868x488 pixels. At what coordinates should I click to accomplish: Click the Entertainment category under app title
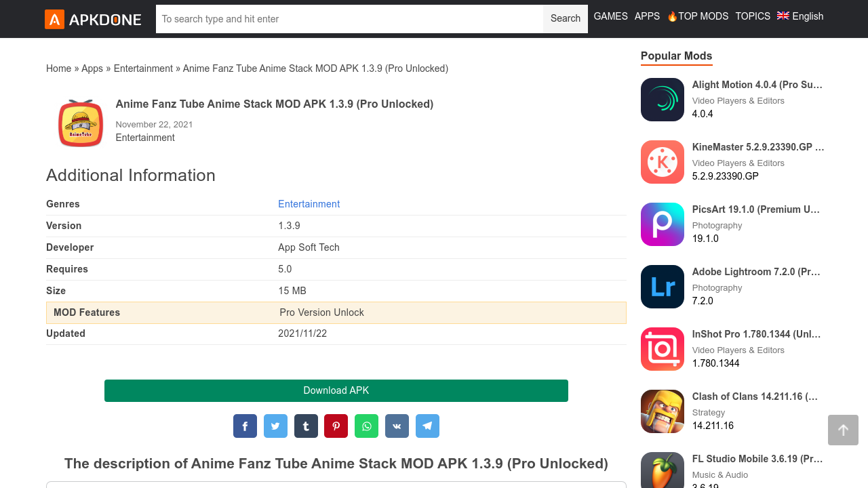coord(145,138)
